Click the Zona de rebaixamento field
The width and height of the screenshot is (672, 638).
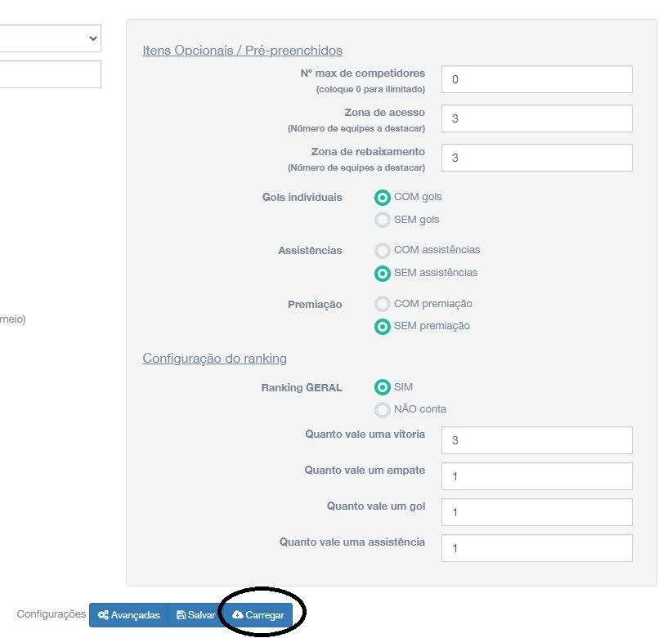click(536, 158)
